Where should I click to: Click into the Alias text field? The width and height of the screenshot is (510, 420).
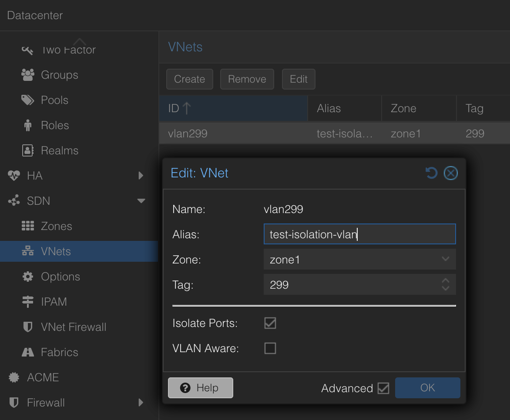(359, 234)
